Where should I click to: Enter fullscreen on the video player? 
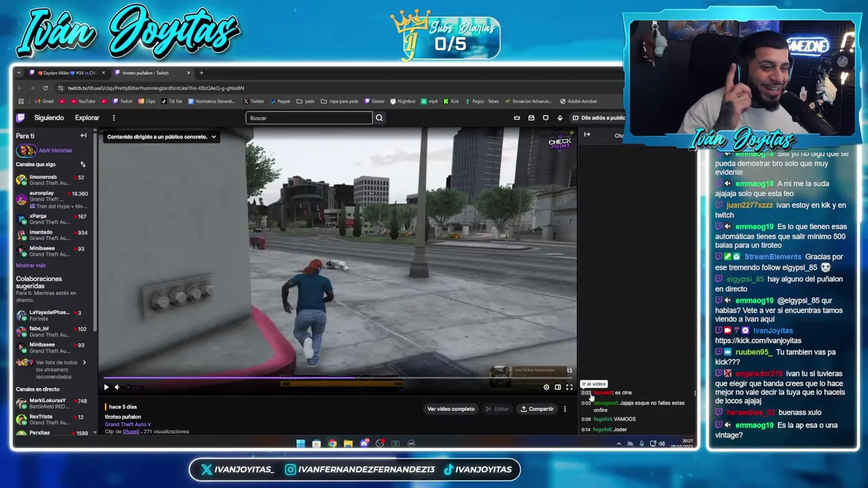569,387
